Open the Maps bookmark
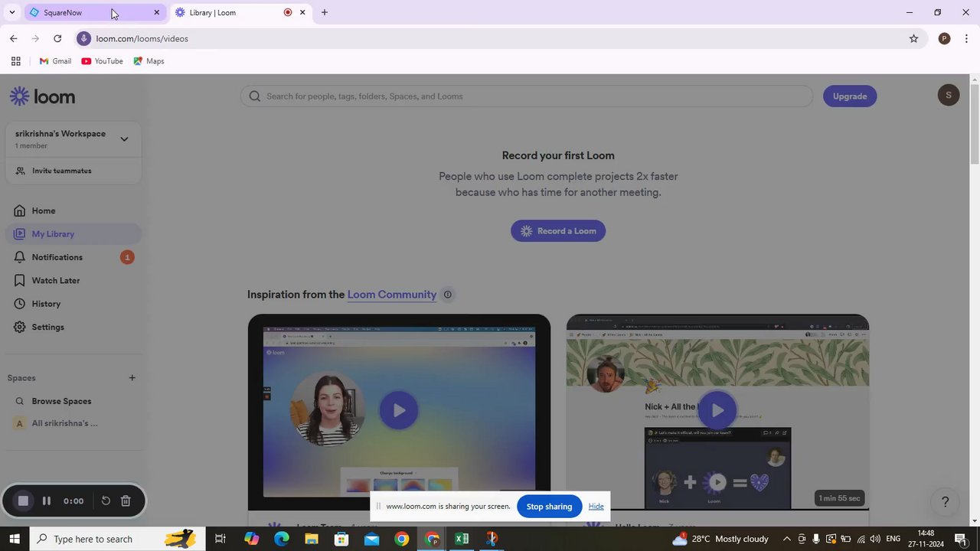Image resolution: width=980 pixels, height=551 pixels. 149,61
